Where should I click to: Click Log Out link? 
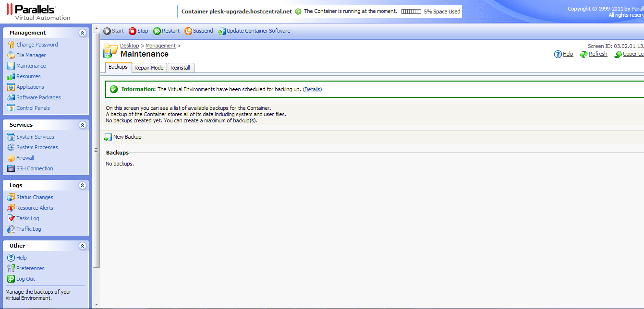coord(25,279)
